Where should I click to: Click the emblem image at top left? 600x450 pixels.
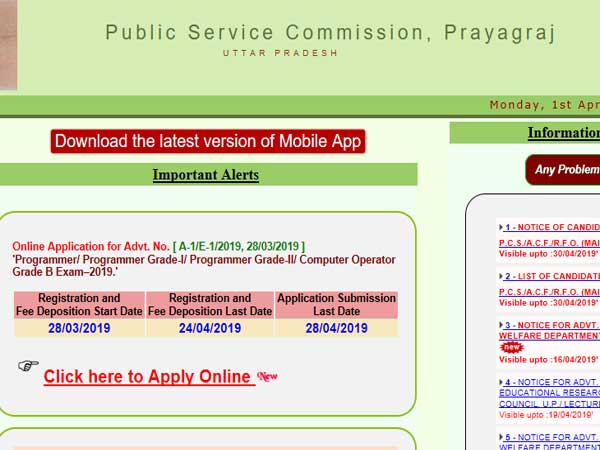8,43
